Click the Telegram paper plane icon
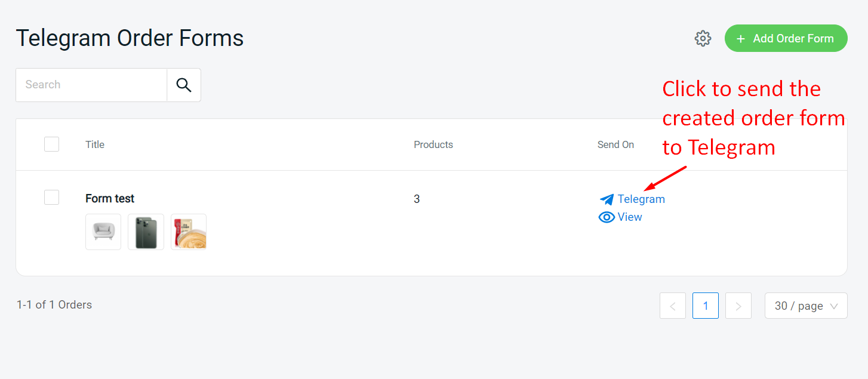The width and height of the screenshot is (868, 379). click(x=607, y=199)
